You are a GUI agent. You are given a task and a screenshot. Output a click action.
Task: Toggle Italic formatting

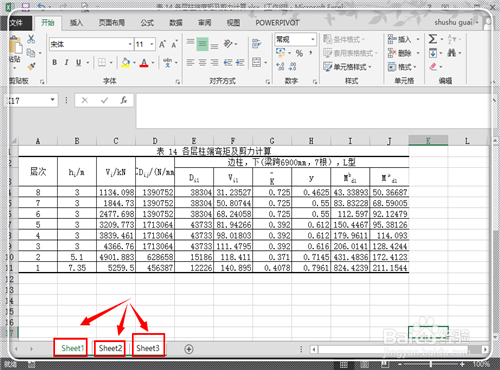[x=66, y=62]
